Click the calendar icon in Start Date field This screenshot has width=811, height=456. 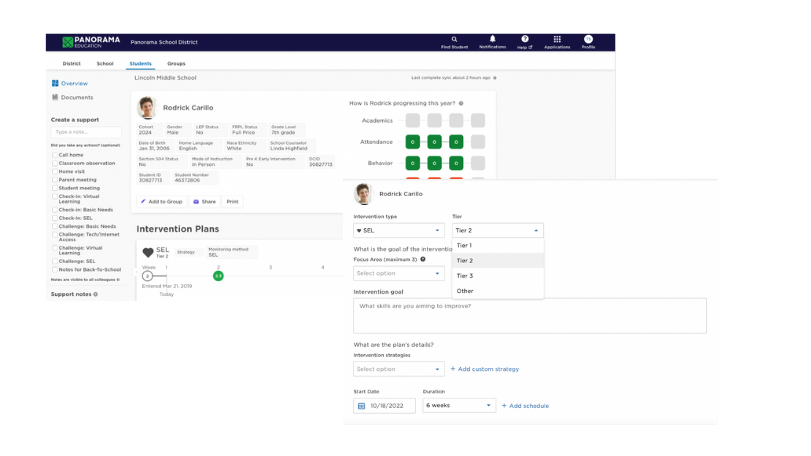point(362,406)
